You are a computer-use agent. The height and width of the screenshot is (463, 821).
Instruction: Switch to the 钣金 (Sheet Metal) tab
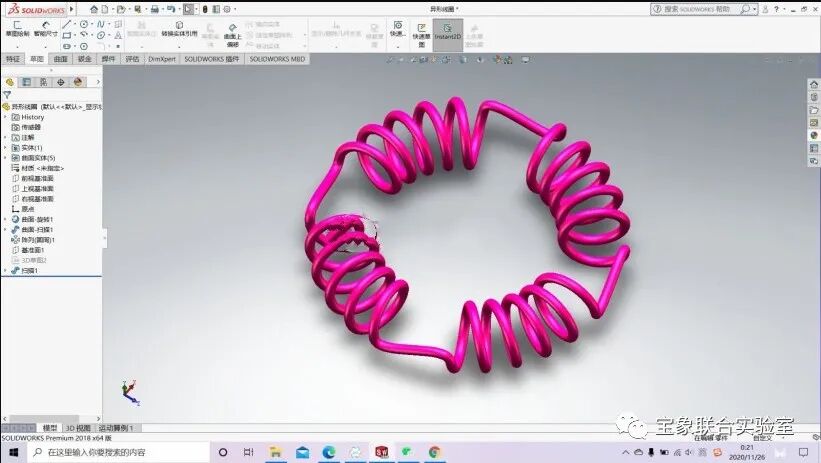point(84,59)
